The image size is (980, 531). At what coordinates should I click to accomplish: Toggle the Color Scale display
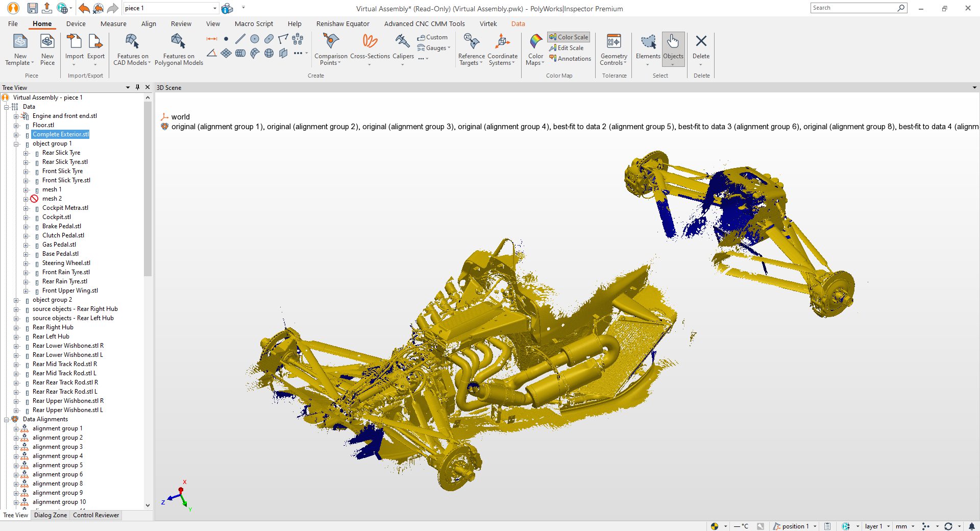(568, 37)
